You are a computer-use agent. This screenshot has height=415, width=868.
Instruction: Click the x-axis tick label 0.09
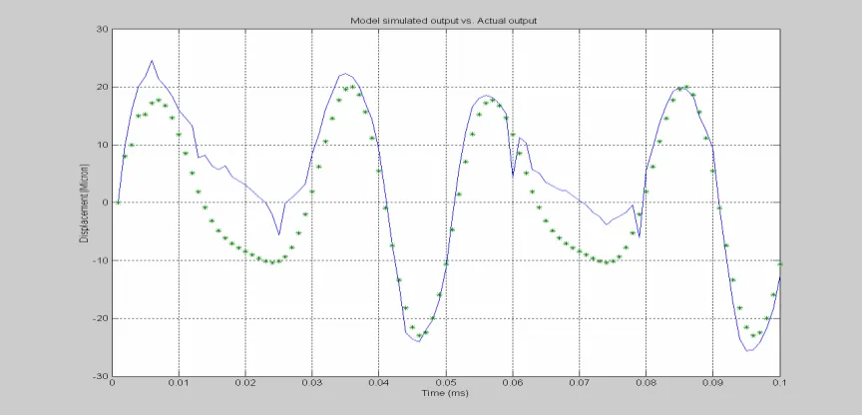tap(713, 383)
